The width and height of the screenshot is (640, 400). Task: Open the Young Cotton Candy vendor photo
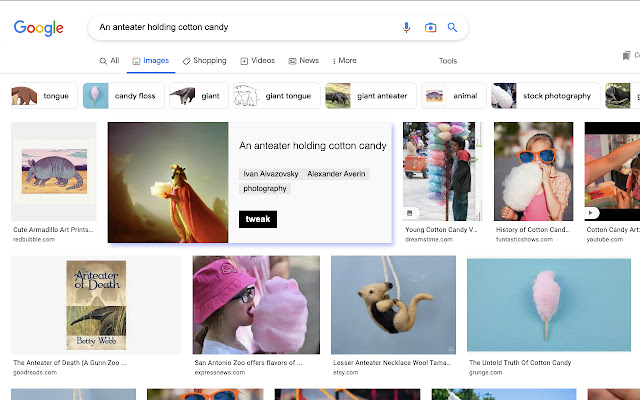[442, 171]
